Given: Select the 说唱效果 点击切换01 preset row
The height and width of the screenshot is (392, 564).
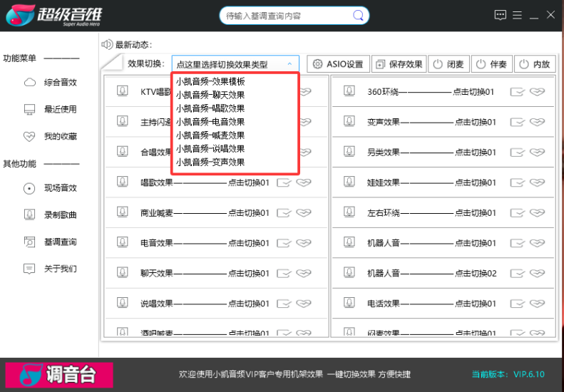Looking at the screenshot, I should (x=216, y=304).
